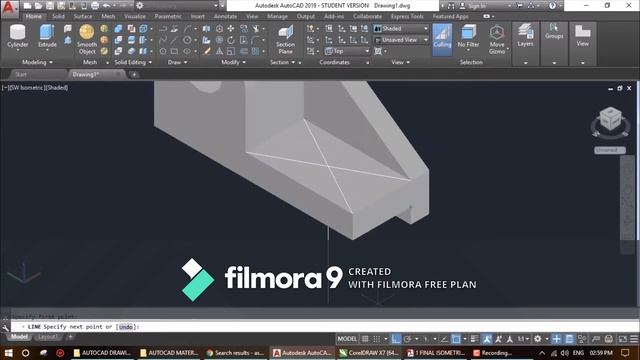Expand the Section panel arrow
This screenshot has width=640, height=360.
pos(293,62)
